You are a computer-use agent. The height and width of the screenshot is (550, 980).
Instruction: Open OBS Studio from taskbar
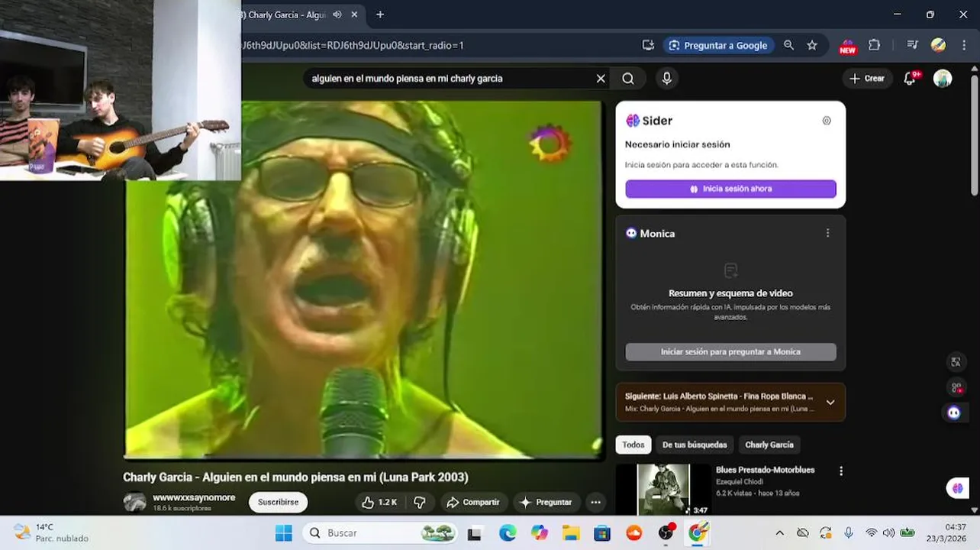click(x=666, y=533)
